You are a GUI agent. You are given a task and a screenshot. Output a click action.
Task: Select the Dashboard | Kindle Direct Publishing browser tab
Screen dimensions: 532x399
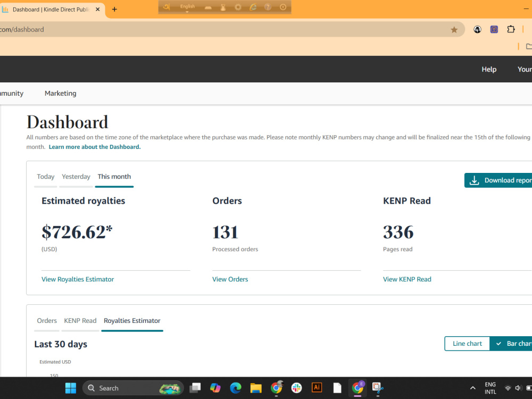pyautogui.click(x=51, y=10)
